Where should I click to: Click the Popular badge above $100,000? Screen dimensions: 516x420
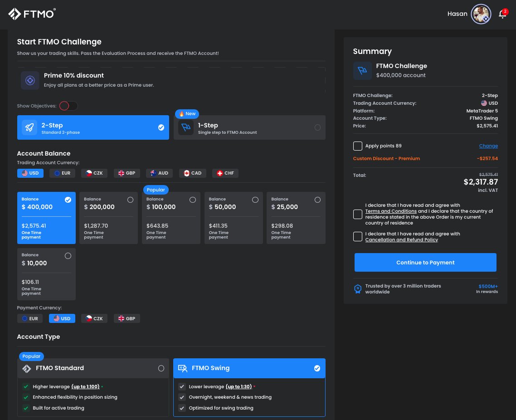pos(156,190)
